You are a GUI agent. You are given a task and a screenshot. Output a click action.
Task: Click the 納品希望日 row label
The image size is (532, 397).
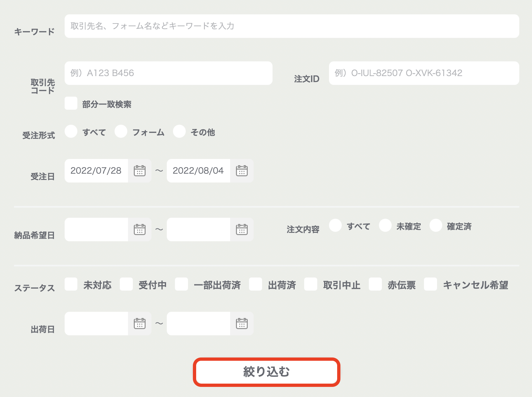[x=34, y=235]
